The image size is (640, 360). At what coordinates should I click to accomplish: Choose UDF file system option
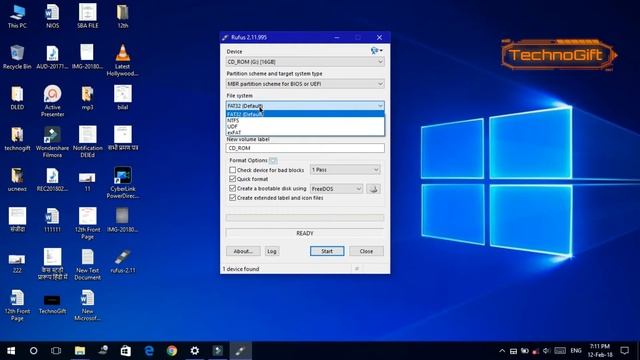305,127
